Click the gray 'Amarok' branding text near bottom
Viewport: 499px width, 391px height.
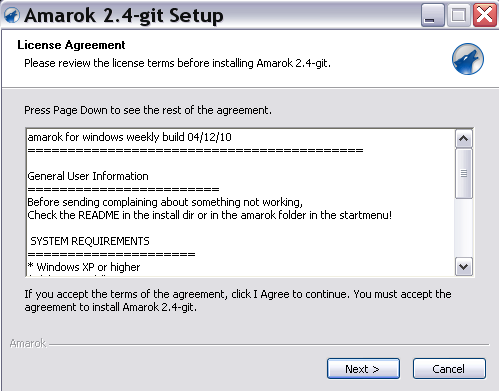[28, 343]
